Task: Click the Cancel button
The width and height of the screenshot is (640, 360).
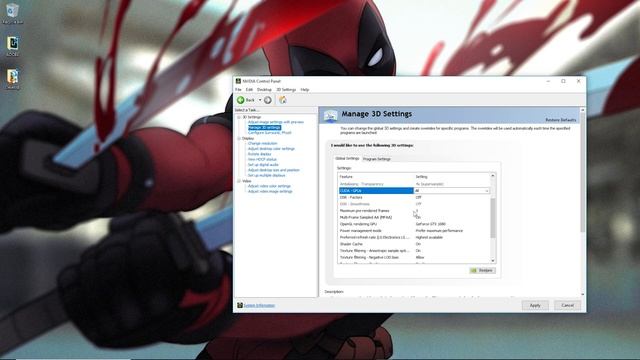Action: (x=567, y=305)
